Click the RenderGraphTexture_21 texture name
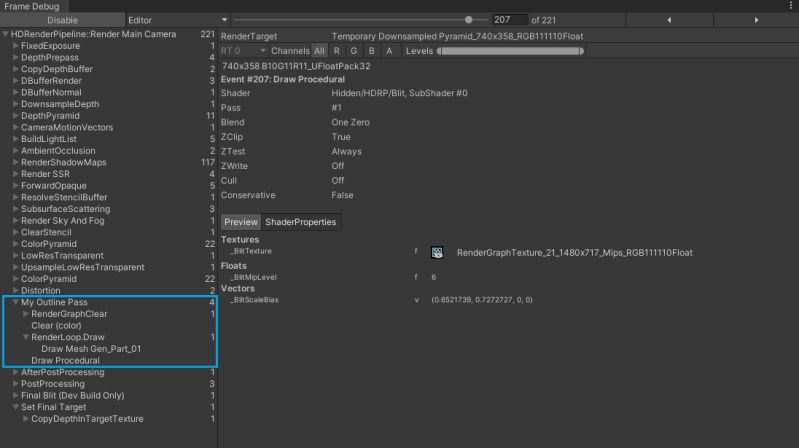This screenshot has width=799, height=448. tap(574, 253)
